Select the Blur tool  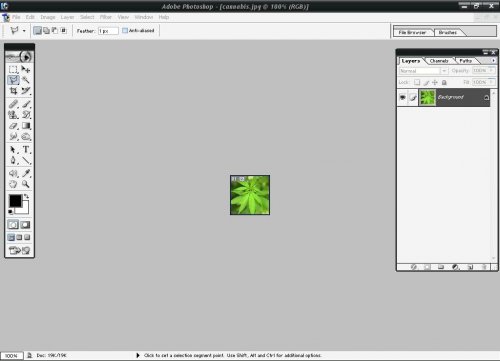pos(13,137)
